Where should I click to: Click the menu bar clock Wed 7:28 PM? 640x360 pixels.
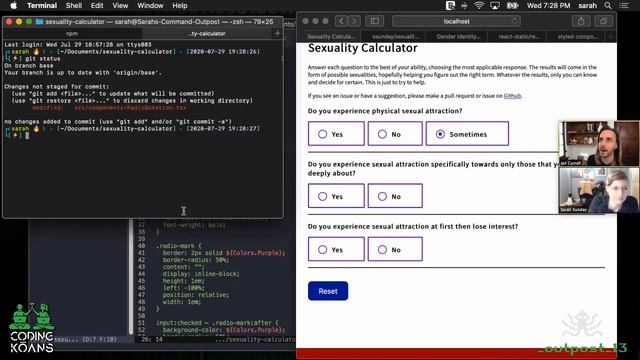[x=548, y=5]
